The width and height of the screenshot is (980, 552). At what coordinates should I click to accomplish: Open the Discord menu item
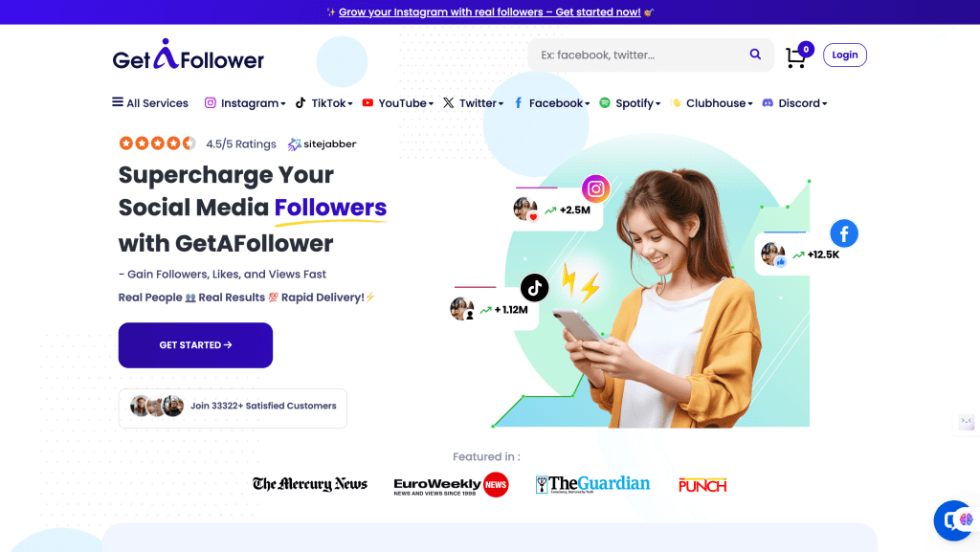click(x=794, y=103)
